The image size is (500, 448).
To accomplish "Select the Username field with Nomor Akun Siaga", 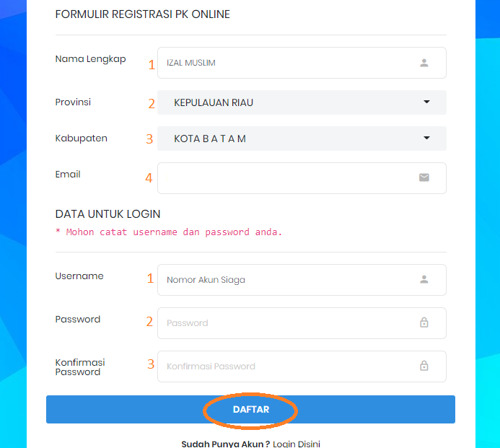I will tap(289, 280).
